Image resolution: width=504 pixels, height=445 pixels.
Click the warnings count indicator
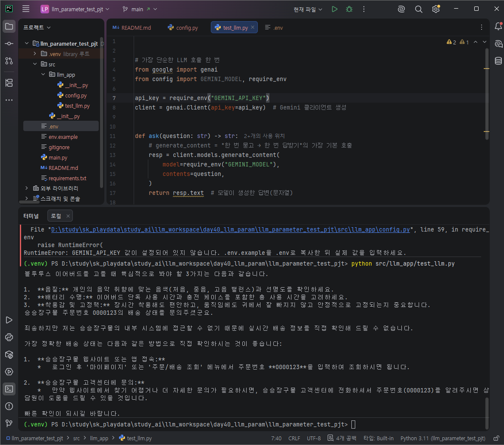(458, 42)
